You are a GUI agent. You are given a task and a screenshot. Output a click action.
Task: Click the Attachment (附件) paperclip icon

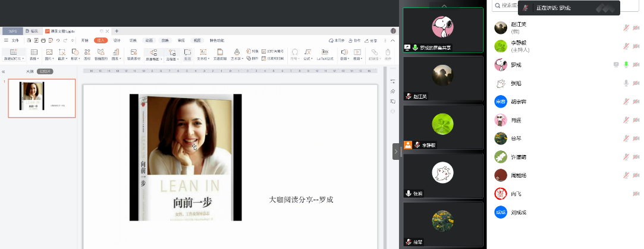pos(249,58)
